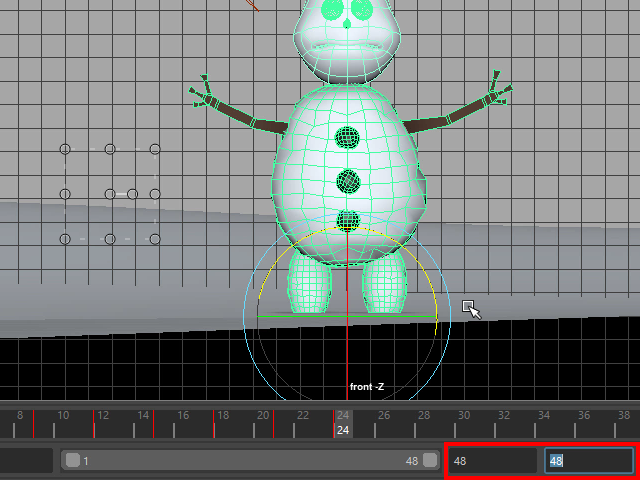
Task: Click the green line control under the feet
Action: tap(300, 317)
